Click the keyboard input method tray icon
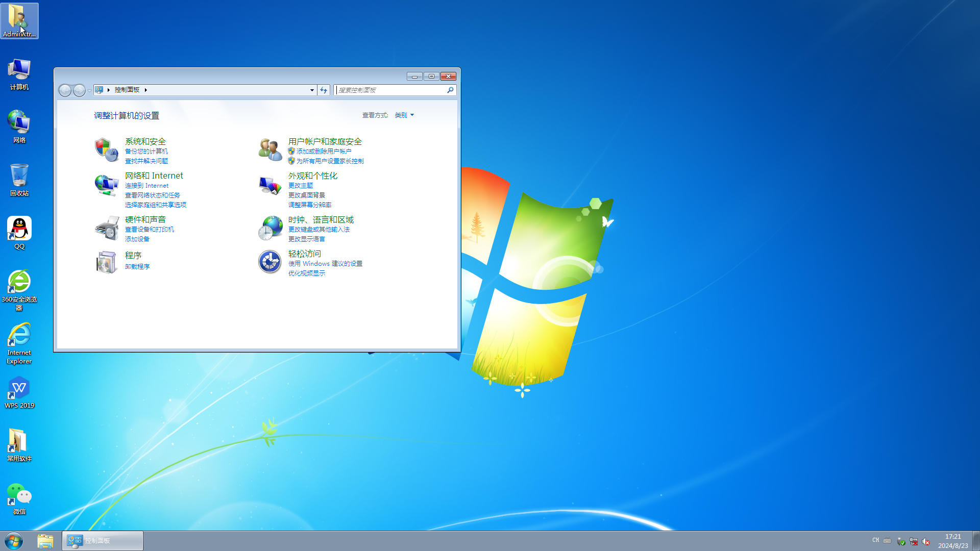Image resolution: width=980 pixels, height=551 pixels. point(887,541)
